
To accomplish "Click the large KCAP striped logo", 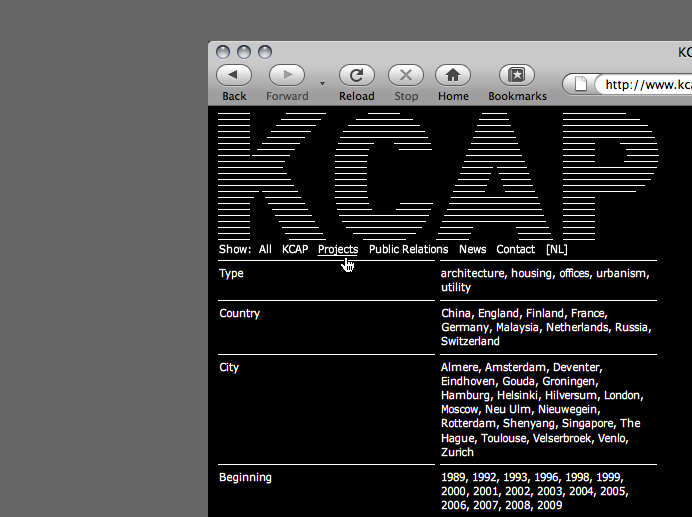I will (x=437, y=174).
